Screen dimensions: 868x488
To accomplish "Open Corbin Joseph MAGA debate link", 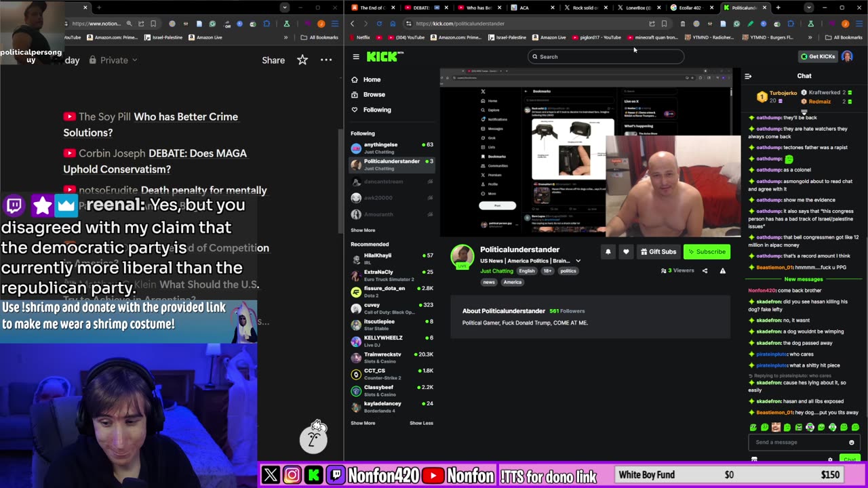I will [x=155, y=161].
